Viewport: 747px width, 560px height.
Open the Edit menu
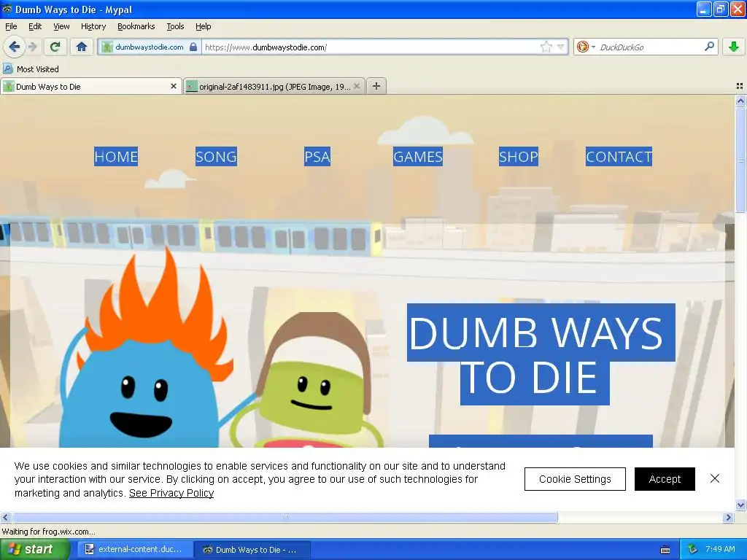(x=35, y=26)
